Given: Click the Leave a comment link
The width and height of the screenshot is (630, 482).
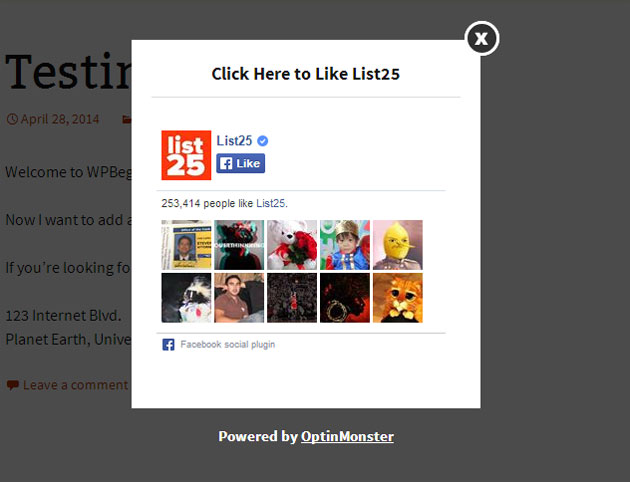Looking at the screenshot, I should click(75, 385).
